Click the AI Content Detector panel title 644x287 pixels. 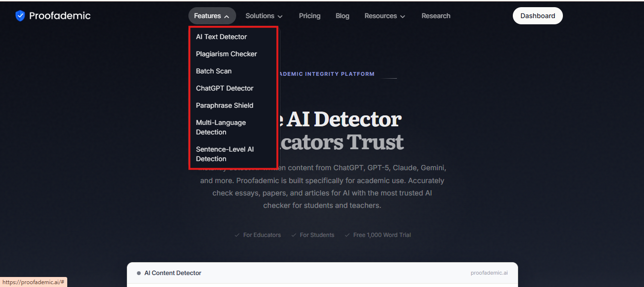point(173,273)
